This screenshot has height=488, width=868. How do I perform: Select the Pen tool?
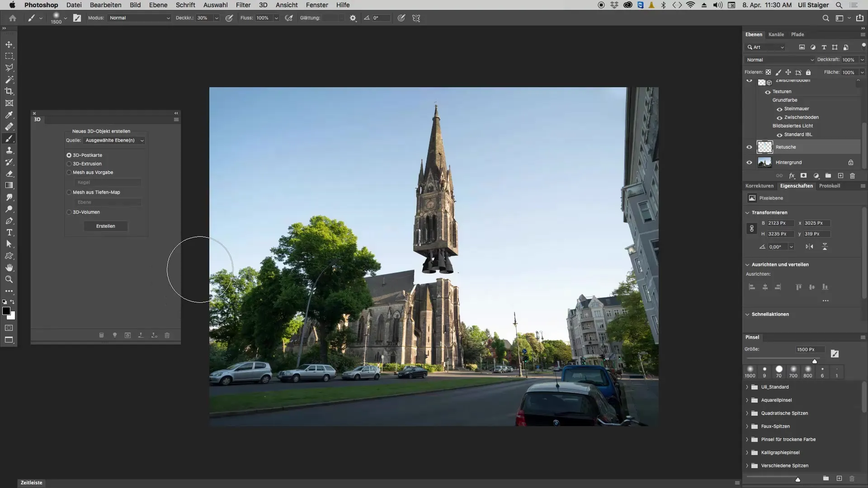coord(9,221)
